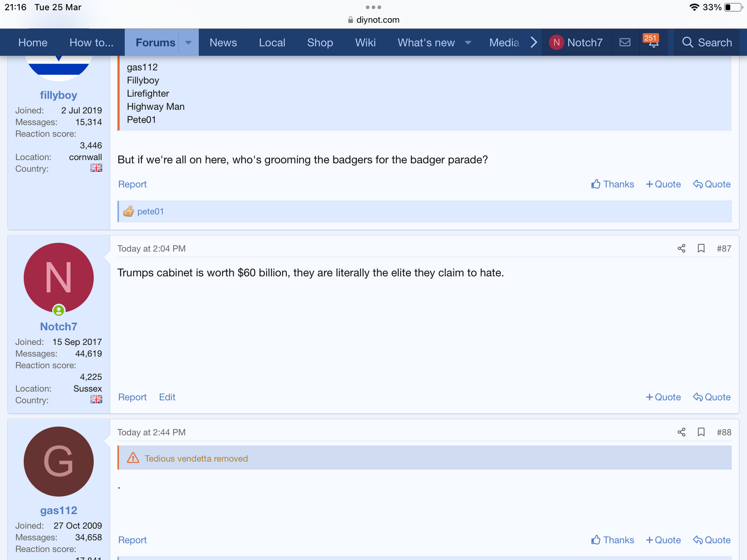
Task: Open the private messages envelope icon
Action: [625, 42]
